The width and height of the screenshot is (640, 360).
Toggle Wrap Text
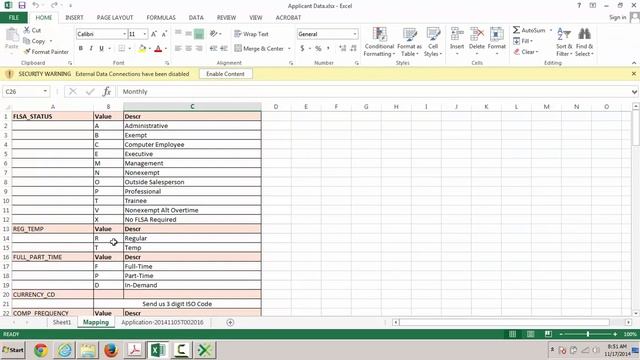point(251,34)
